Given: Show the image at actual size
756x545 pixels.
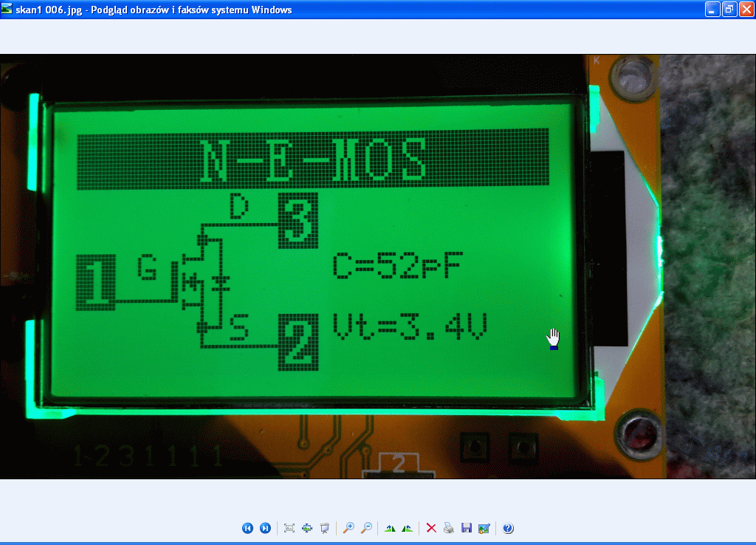Looking at the screenshot, I should pos(307,528).
